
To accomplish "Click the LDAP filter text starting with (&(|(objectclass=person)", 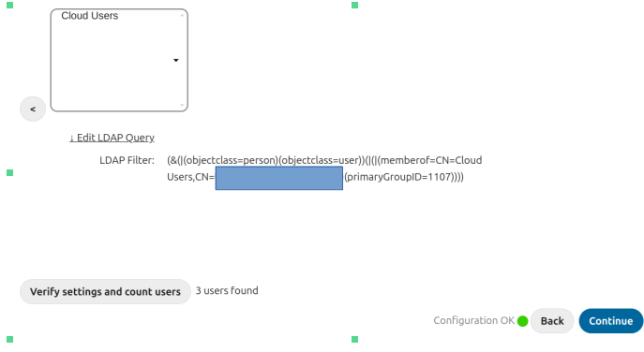I will pyautogui.click(x=324, y=169).
